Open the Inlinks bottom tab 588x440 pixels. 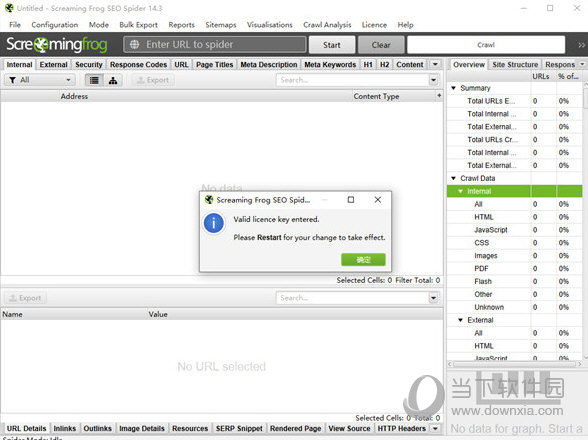(x=64, y=428)
